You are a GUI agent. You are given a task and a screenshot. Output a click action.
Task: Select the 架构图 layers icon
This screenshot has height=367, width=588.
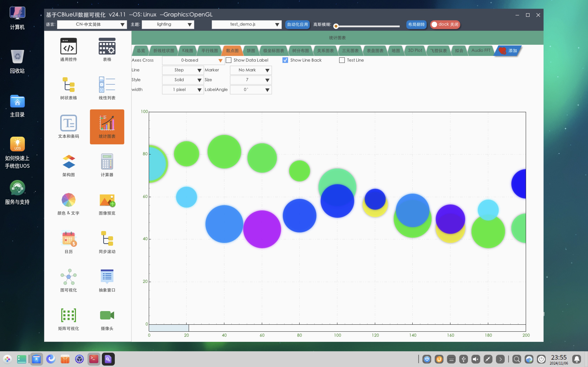[69, 162]
